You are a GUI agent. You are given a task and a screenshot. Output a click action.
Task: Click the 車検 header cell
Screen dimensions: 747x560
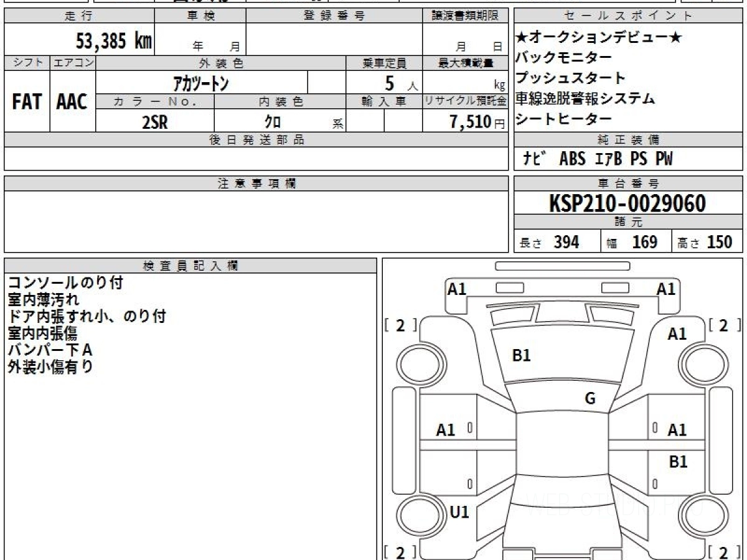click(x=200, y=16)
